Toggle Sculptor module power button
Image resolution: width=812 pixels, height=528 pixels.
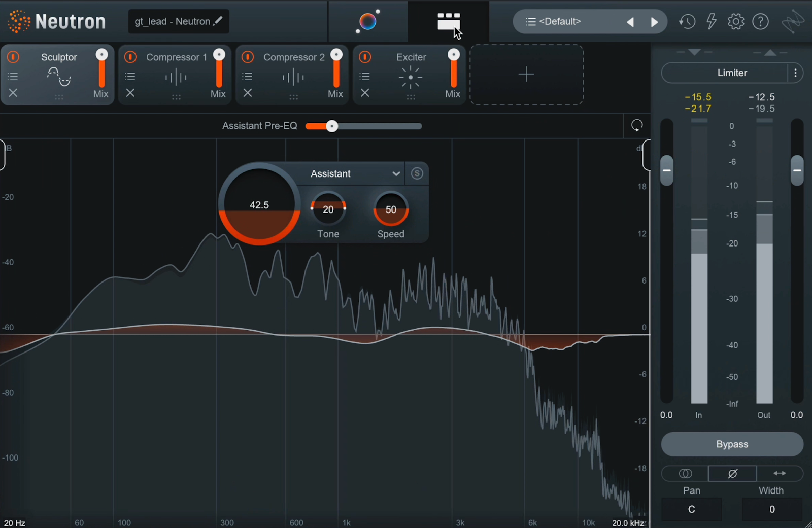pyautogui.click(x=13, y=57)
